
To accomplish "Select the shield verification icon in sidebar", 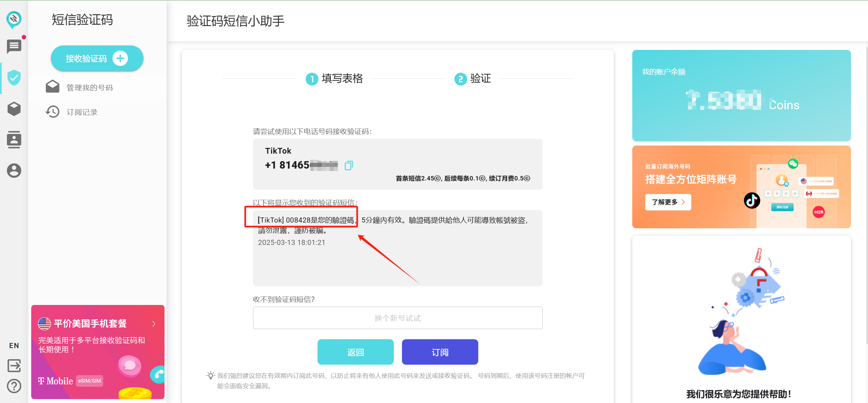I will (14, 78).
